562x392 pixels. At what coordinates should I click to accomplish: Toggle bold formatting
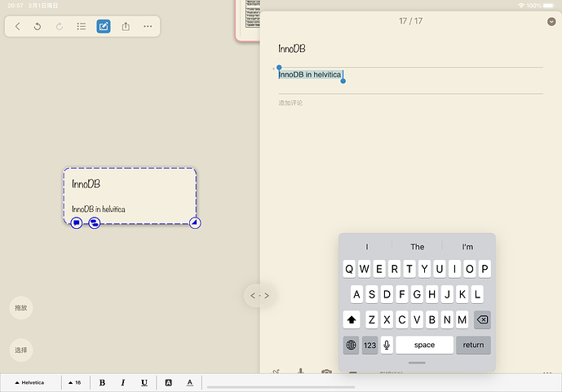(102, 383)
